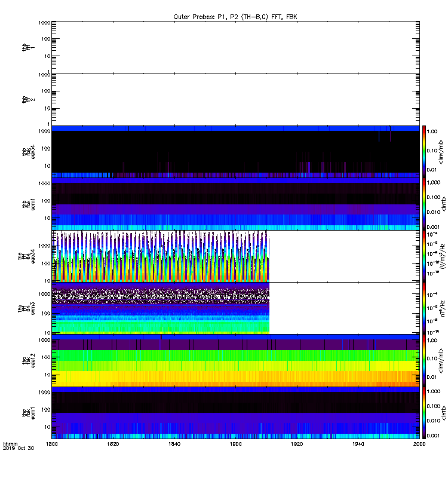Click the 'thb fbk scm1' panel label
The image size is (448, 478).
pos(28,204)
